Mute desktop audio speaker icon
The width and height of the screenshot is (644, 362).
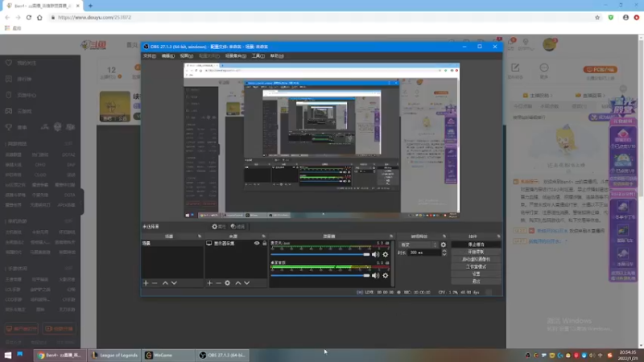tap(375, 275)
